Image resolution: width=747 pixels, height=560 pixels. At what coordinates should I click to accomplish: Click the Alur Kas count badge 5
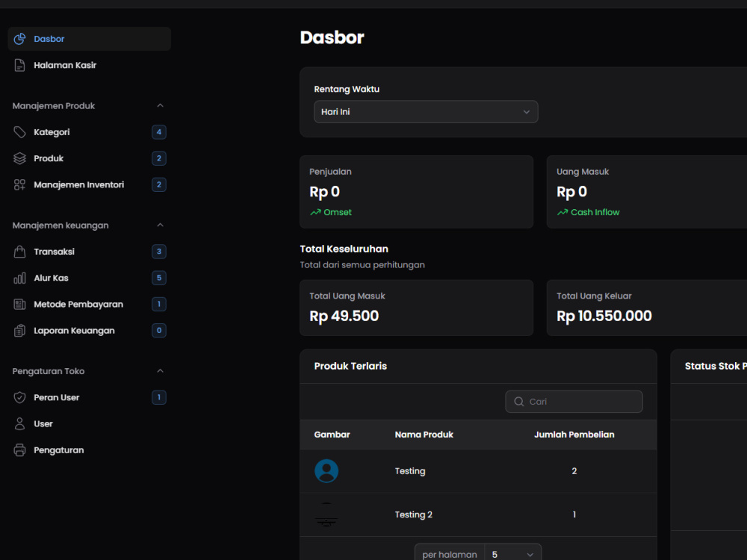[159, 278]
